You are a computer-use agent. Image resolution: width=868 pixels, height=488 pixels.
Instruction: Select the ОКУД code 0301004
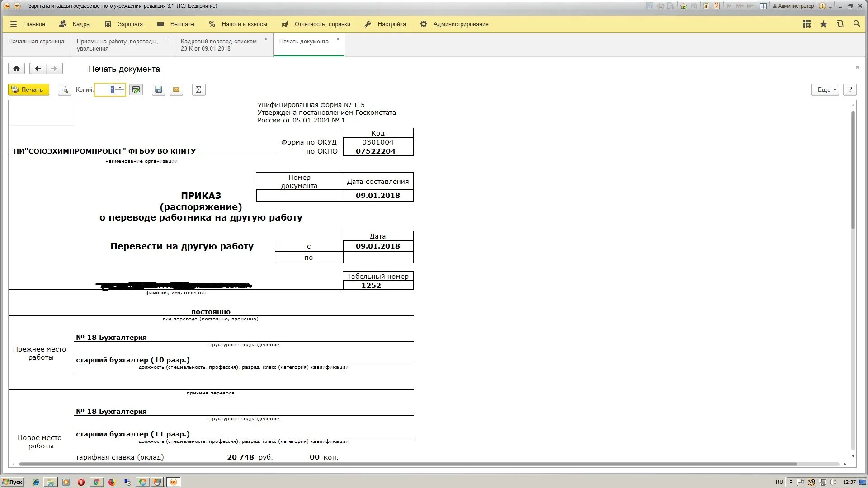click(x=378, y=142)
